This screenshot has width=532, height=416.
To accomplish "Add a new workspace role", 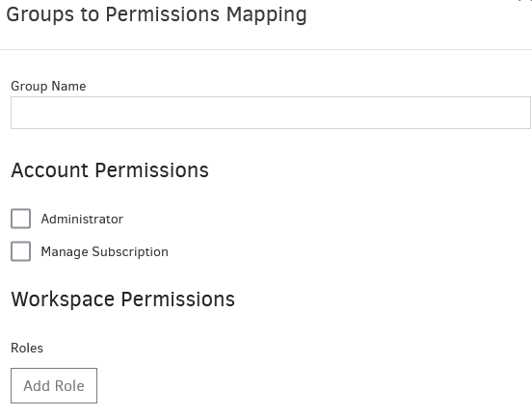I will (54, 385).
